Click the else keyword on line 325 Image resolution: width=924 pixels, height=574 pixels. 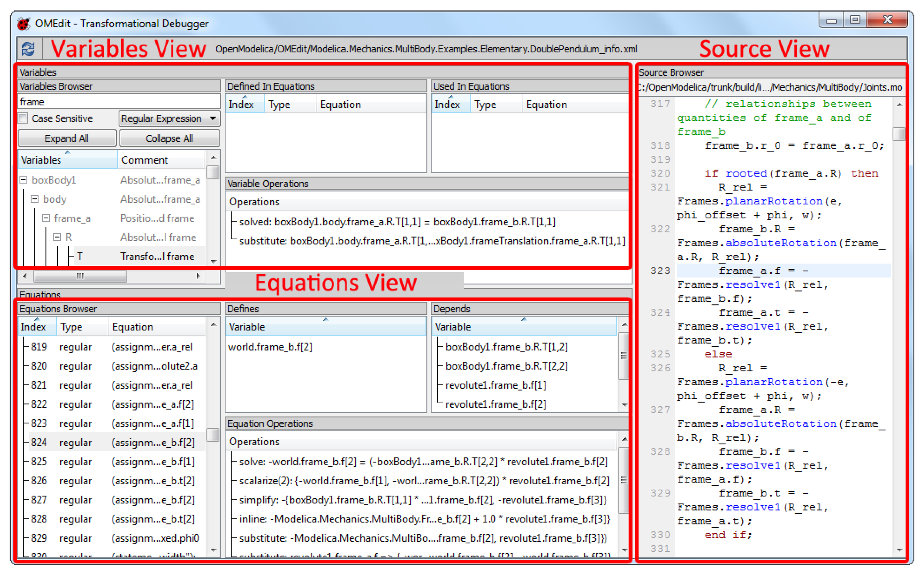718,354
